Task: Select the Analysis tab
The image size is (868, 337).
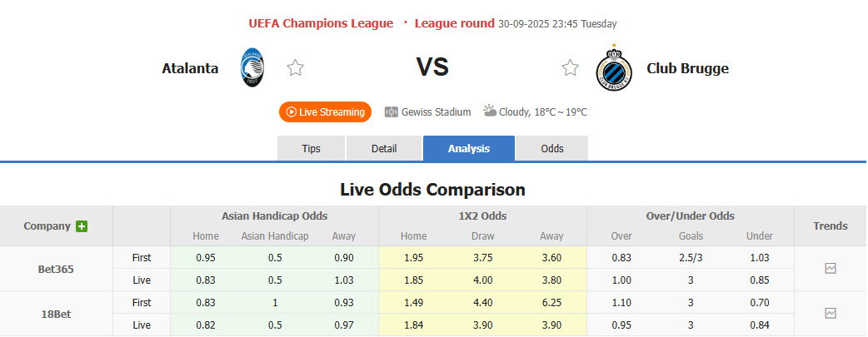Action: (469, 149)
